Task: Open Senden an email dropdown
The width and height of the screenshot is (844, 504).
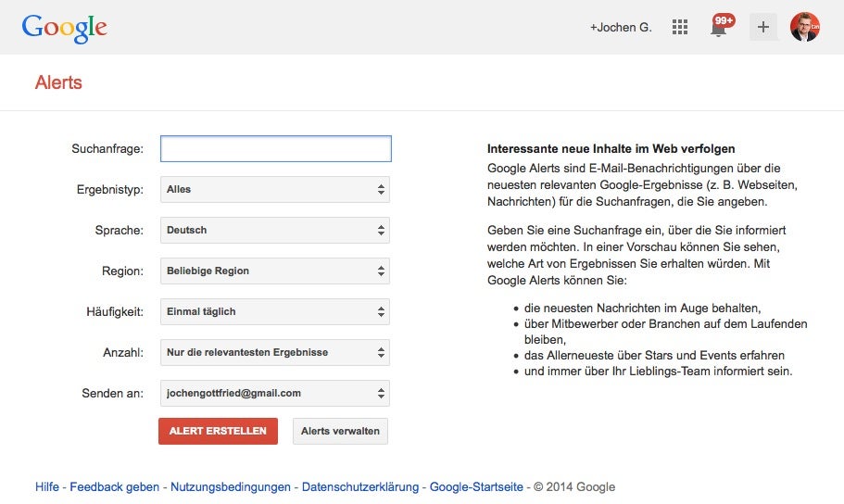Action: click(275, 393)
